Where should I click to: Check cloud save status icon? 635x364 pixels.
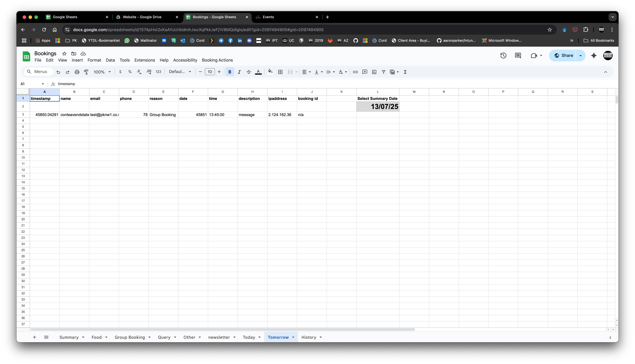83,53
